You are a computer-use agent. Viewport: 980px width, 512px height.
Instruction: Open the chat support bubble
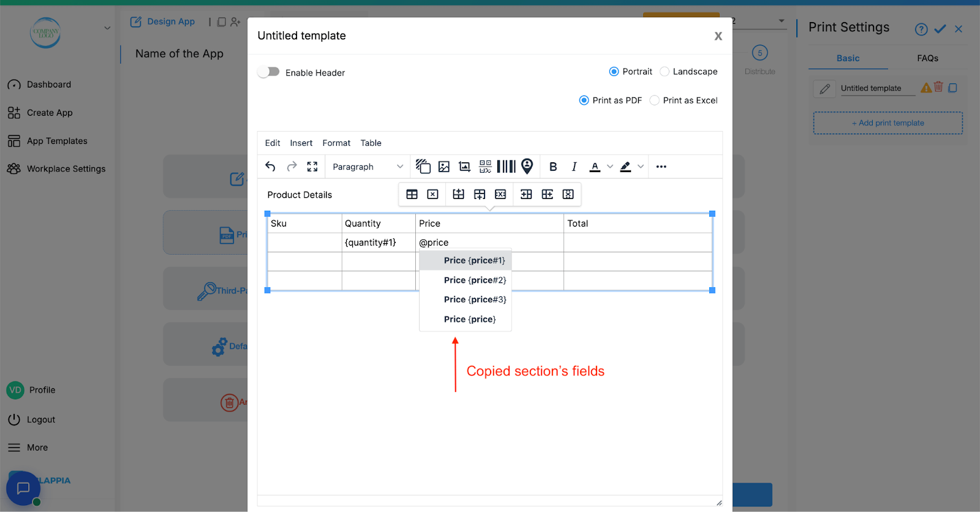23,488
